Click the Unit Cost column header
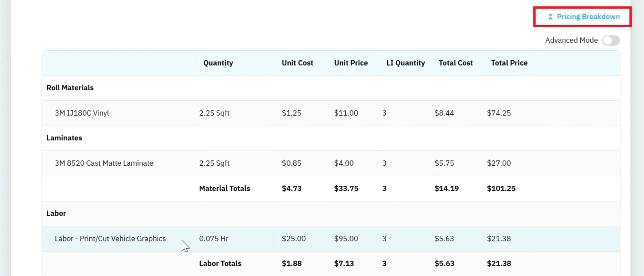Viewport: 644px width, 276px height. click(297, 63)
